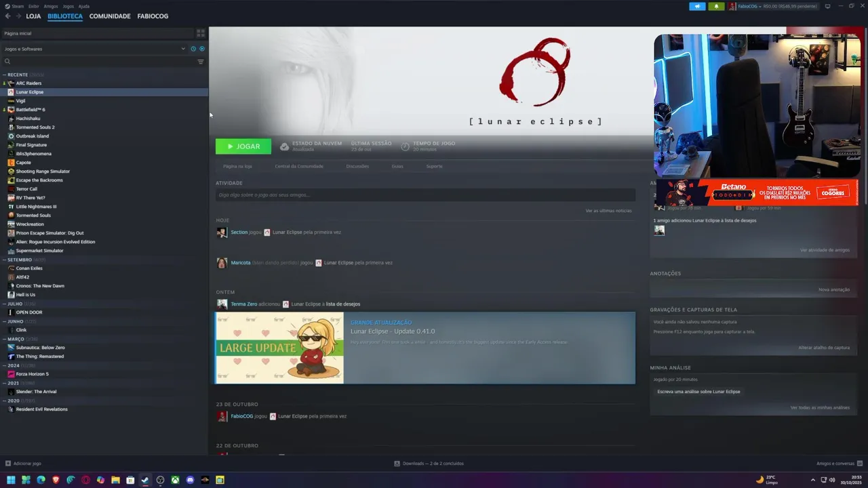Open the Steam announcements megaphone icon
Image resolution: width=868 pixels, height=488 pixels.
[x=697, y=6]
